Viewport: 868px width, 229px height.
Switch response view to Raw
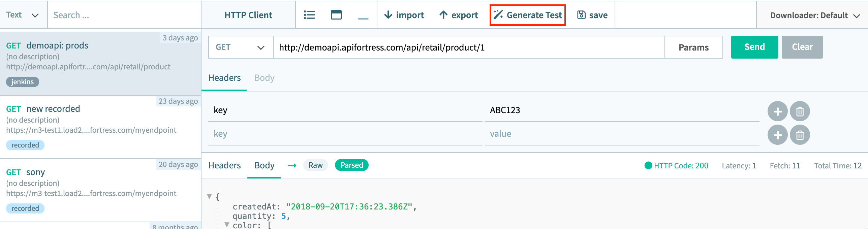coord(315,165)
